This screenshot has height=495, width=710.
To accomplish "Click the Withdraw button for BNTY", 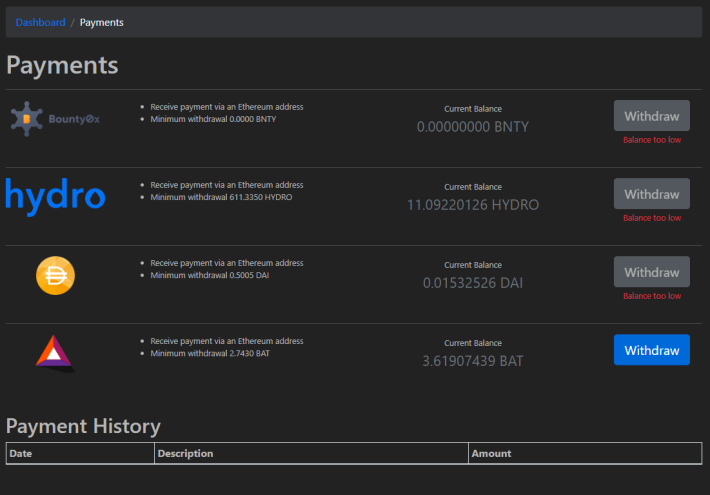I will point(652,115).
